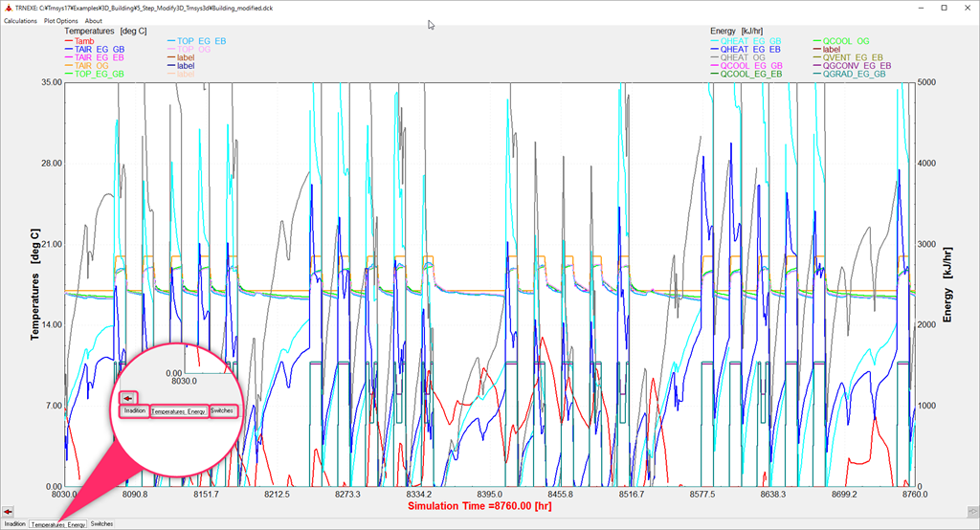Toggle the QCOOL OG legend entry
The image size is (980, 530).
(x=841, y=41)
